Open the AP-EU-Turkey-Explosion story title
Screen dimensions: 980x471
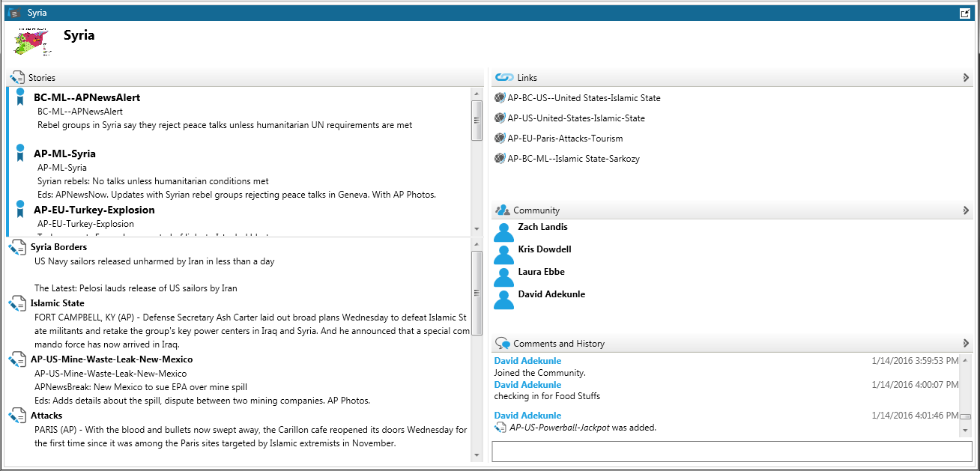(94, 210)
